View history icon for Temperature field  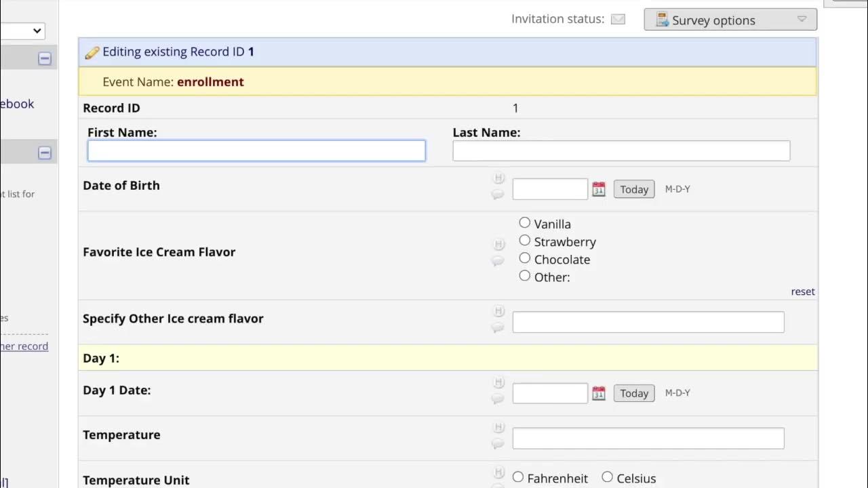coord(498,428)
